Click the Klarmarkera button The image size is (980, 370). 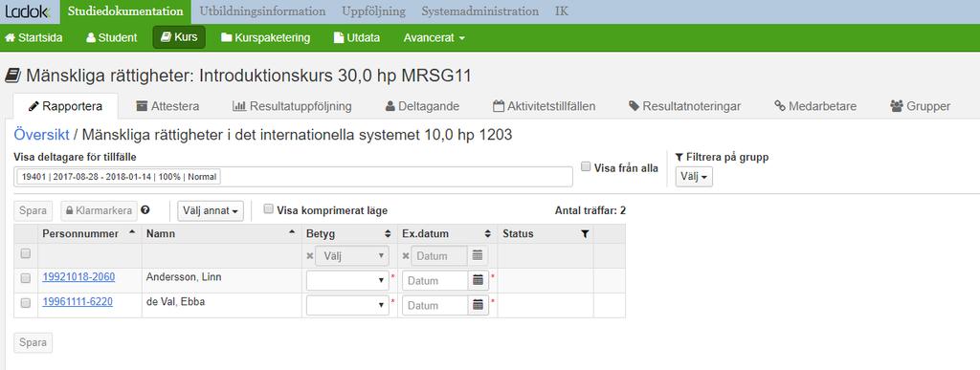(x=99, y=211)
